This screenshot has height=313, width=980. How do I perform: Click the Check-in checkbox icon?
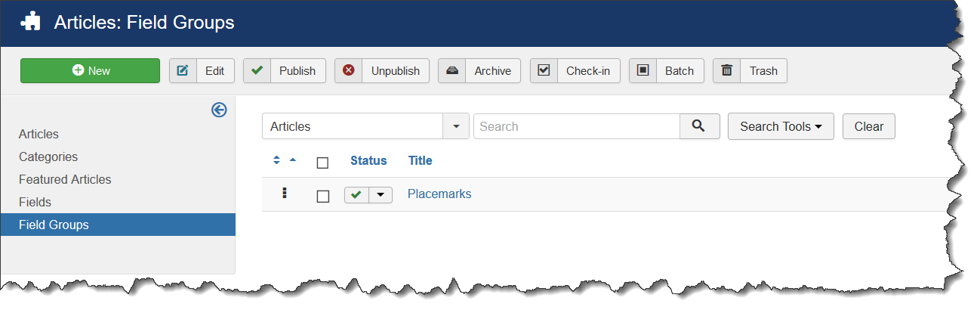click(544, 71)
